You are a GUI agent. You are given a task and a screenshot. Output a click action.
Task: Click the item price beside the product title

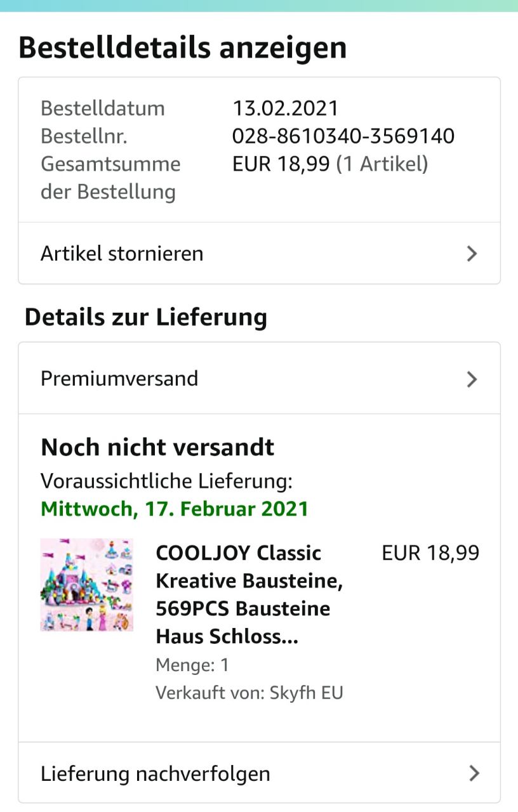[430, 553]
